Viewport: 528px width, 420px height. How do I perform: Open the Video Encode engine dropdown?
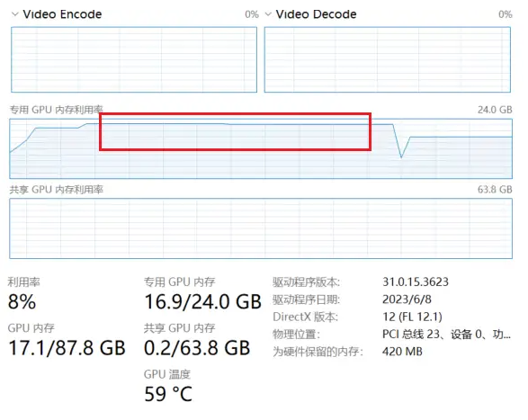pyautogui.click(x=14, y=14)
